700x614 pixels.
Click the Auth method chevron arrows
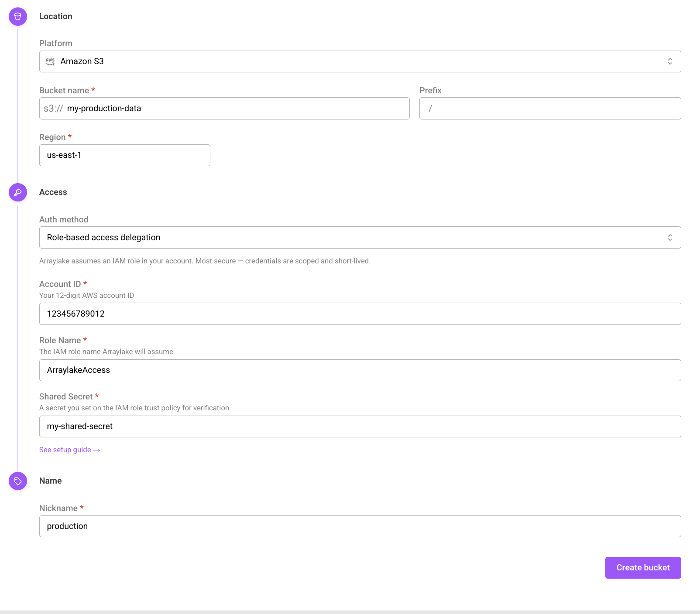tap(670, 238)
